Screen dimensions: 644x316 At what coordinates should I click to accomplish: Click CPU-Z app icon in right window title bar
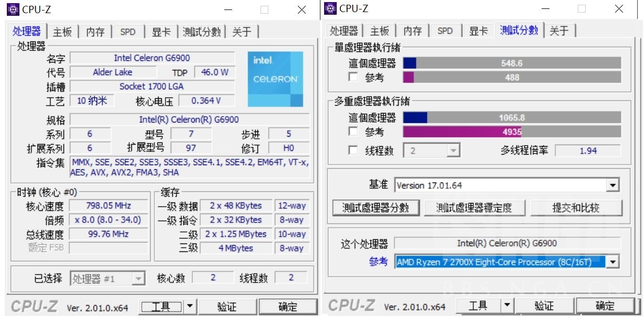(331, 8)
